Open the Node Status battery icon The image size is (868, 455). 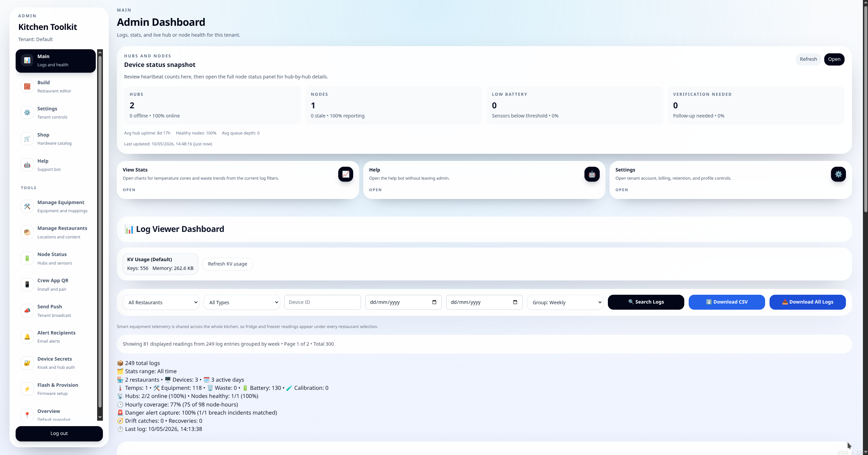click(27, 258)
